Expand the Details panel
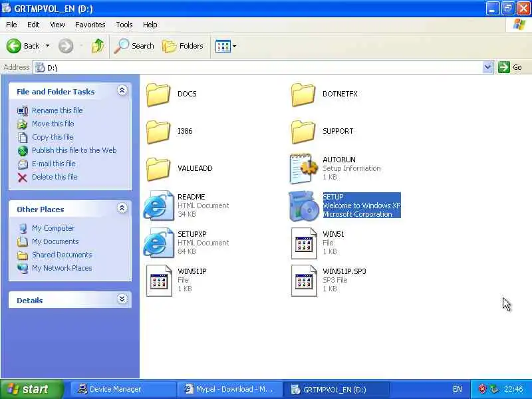The height and width of the screenshot is (399, 532). [x=122, y=299]
